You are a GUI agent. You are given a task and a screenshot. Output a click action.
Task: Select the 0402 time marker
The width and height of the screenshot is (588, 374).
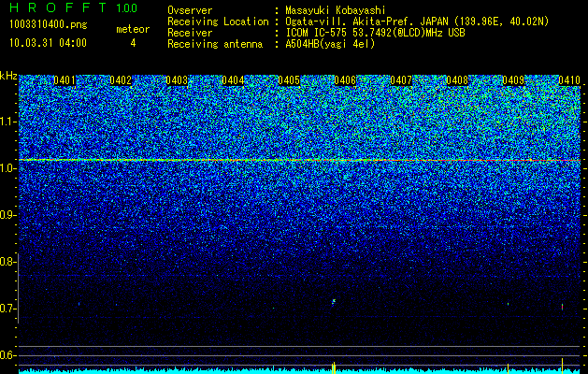tap(121, 80)
